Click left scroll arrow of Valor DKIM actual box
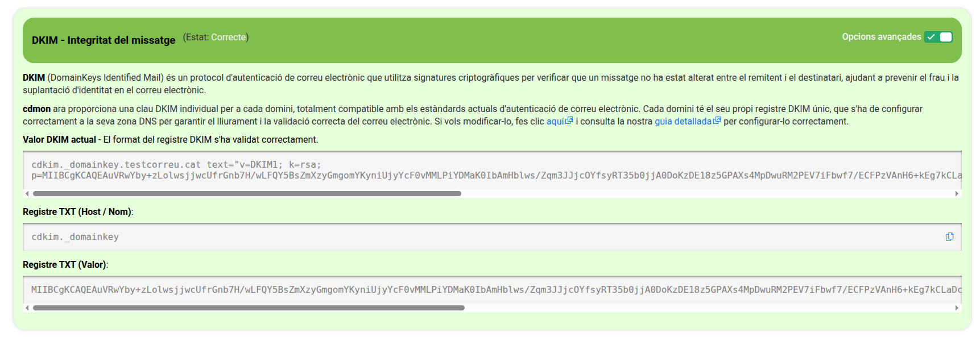The width and height of the screenshot is (980, 340). (27, 194)
